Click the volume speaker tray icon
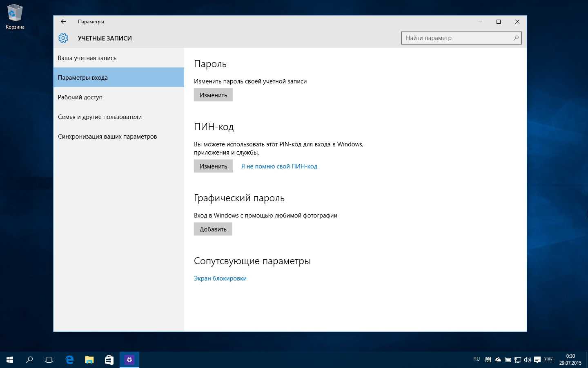This screenshot has width=588, height=368. 528,360
